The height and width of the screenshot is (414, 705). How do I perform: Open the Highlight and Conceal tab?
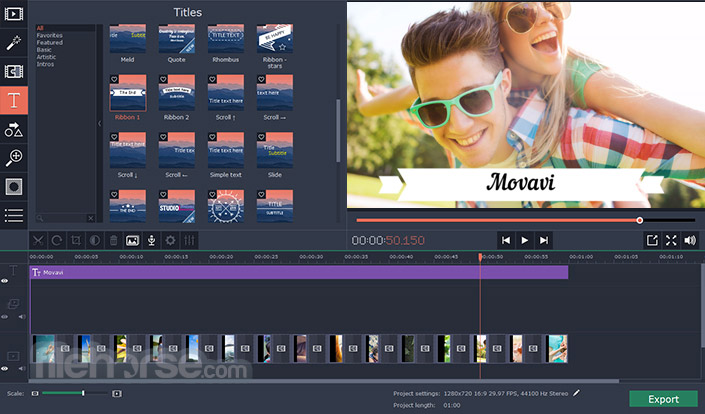point(13,187)
